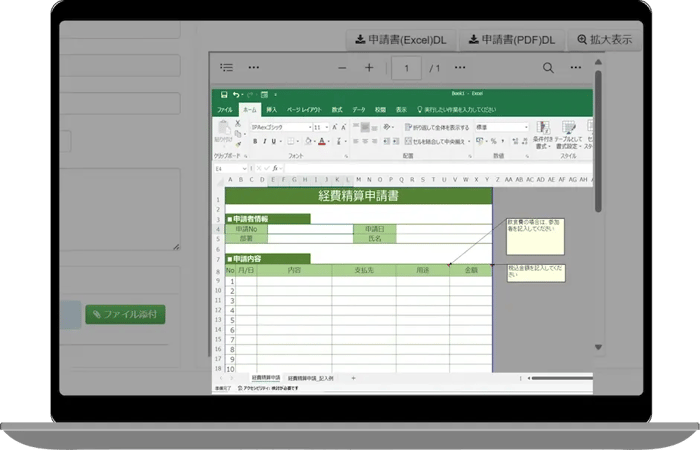Image resolution: width=700 pixels, height=450 pixels.
Task: Open the font color dropdown arrow
Action: [329, 142]
